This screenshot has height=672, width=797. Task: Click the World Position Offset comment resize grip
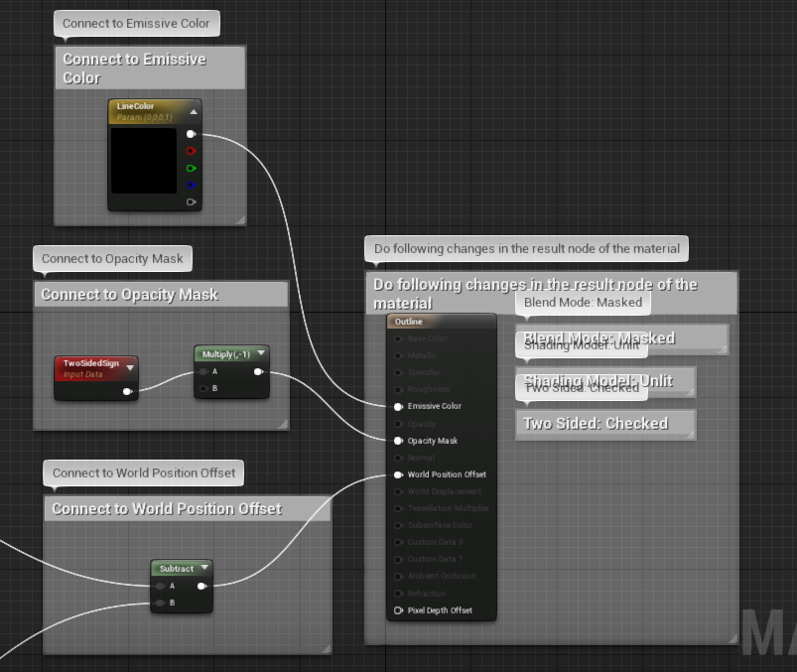pyautogui.click(x=326, y=649)
